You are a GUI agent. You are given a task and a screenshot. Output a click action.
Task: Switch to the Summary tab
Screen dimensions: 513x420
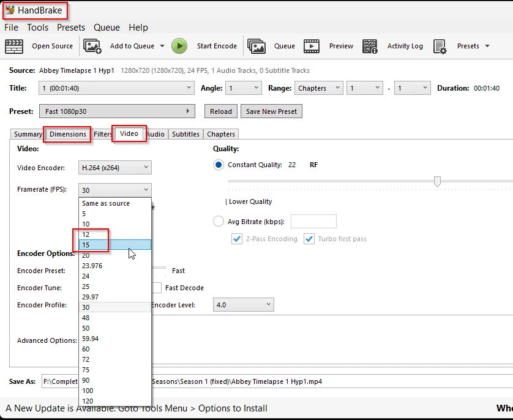[28, 134]
